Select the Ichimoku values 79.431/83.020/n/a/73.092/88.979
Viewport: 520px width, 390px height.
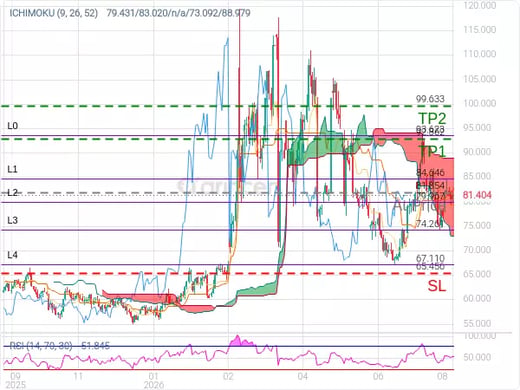coord(178,13)
